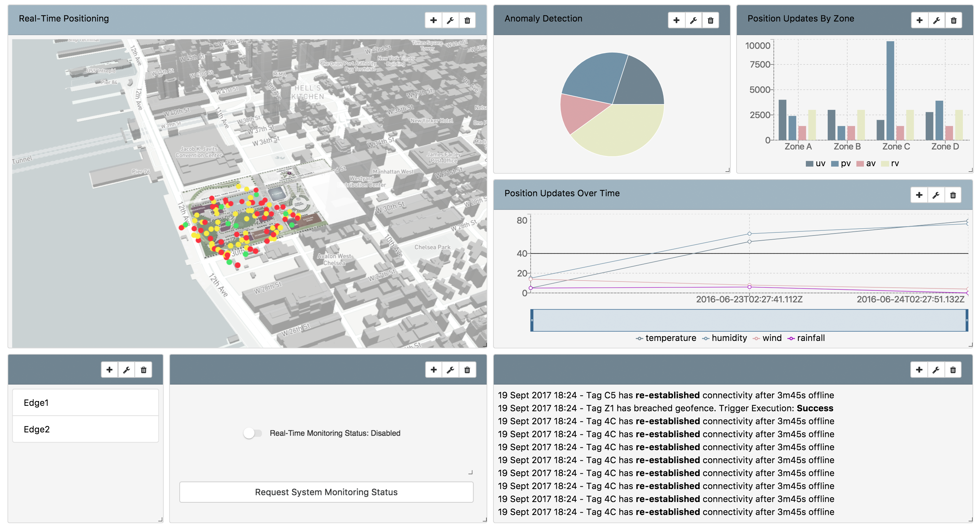This screenshot has height=529, width=980.
Task: Add widget via plus icon in monitoring panel
Action: coord(433,370)
